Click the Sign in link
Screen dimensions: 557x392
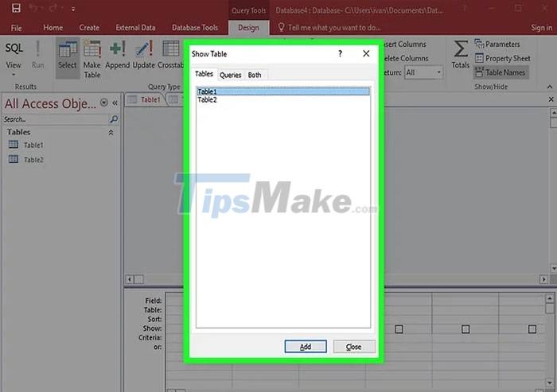click(541, 28)
